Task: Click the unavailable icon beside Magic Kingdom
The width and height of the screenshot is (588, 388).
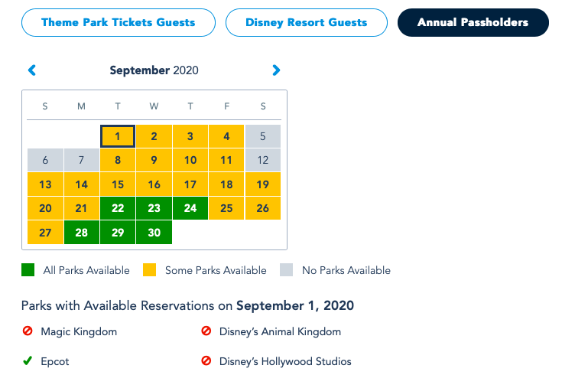Action: click(28, 331)
